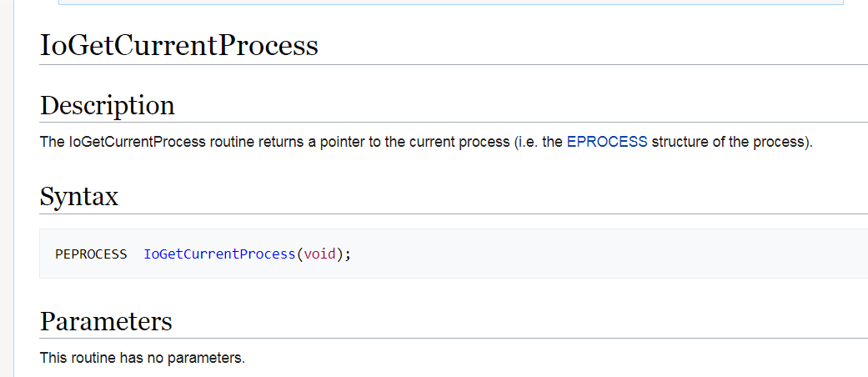868x377 pixels.
Task: Click the word "routine" in Parameters text
Action: coord(90,359)
